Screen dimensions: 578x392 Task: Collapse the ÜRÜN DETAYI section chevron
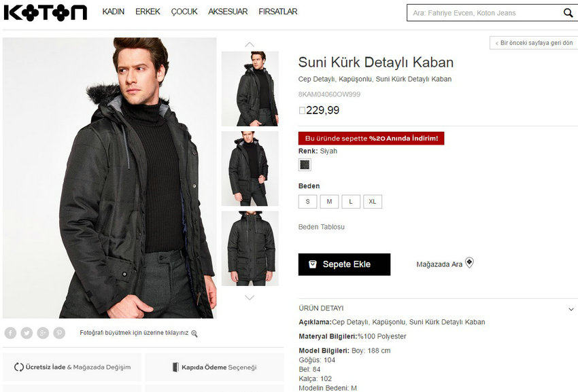click(x=571, y=309)
